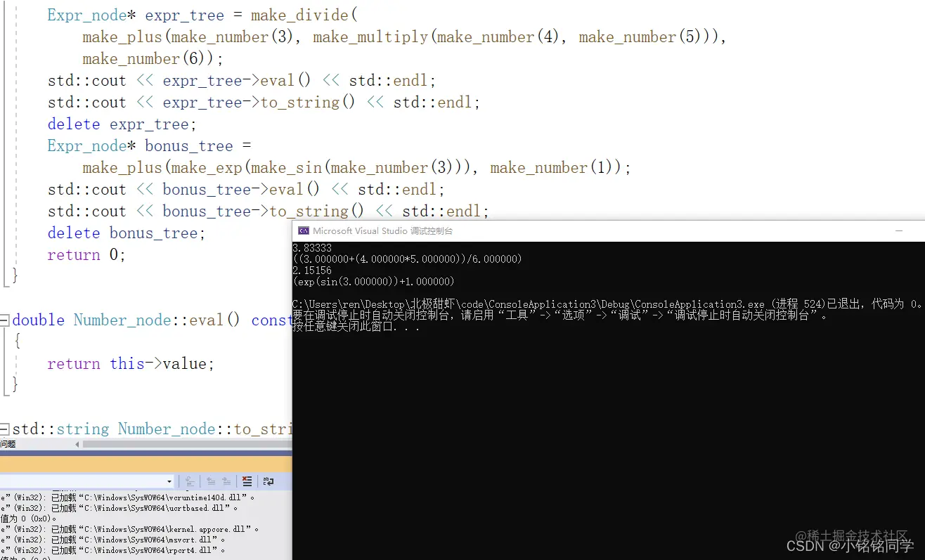Screen dimensions: 925x560
Task: Minimize the Microsoft Visual Studio debug console
Action: click(899, 230)
